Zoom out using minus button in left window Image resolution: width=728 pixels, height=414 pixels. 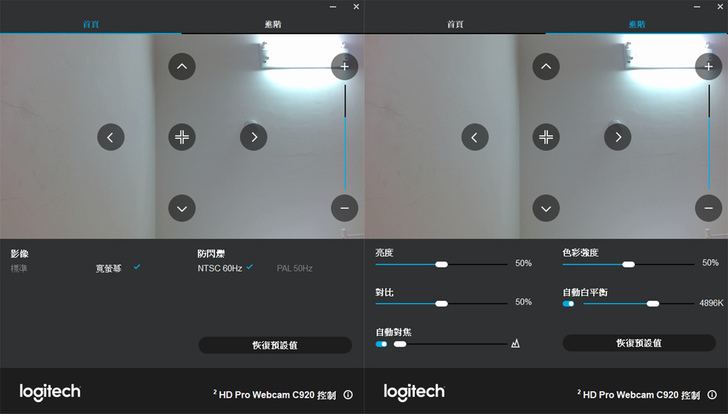(x=344, y=208)
